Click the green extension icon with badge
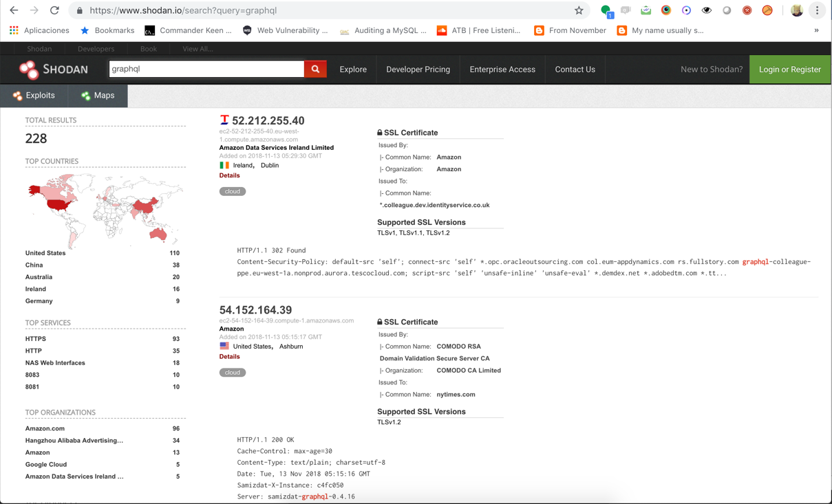The width and height of the screenshot is (832, 504). click(x=606, y=10)
